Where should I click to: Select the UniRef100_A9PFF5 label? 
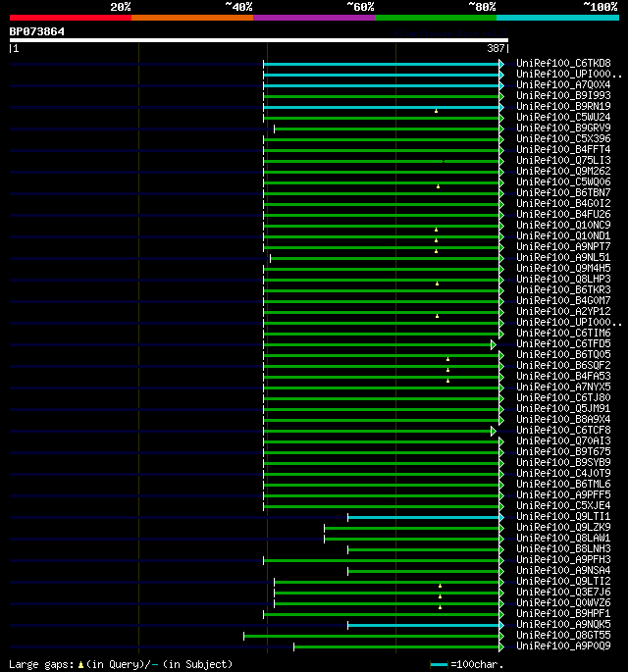pos(563,494)
